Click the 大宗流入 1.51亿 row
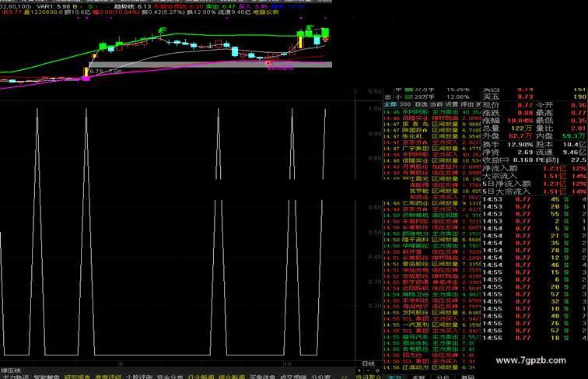 pyautogui.click(x=535, y=176)
